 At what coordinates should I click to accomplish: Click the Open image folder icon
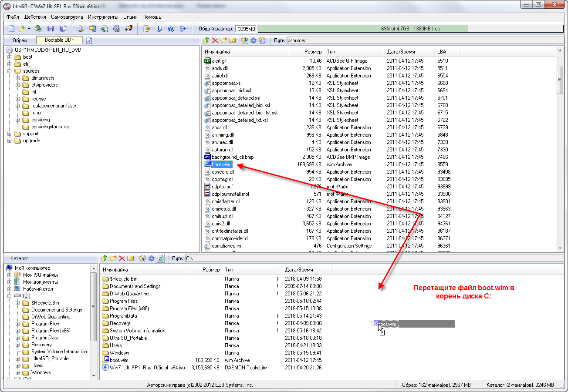pos(21,29)
